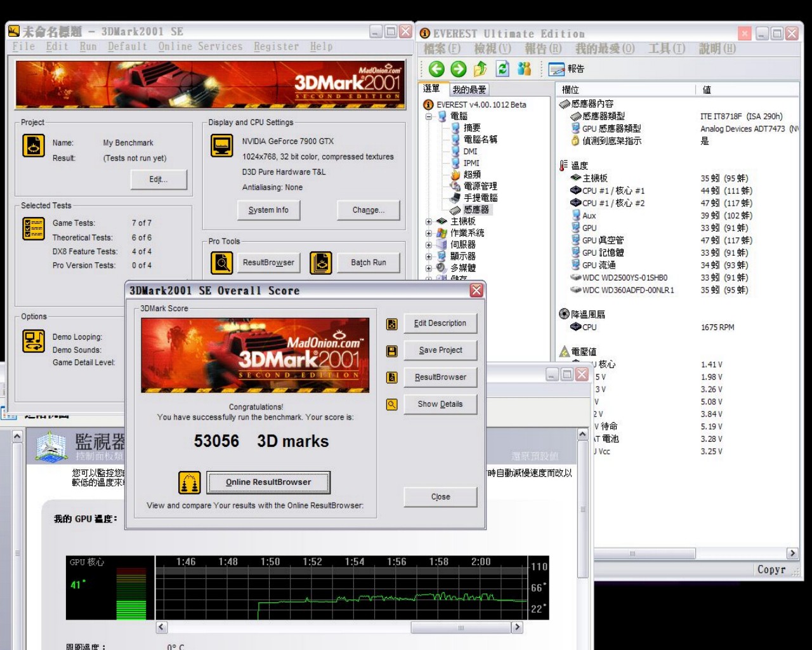Open the File menu in 3DMark2001
This screenshot has height=650, width=812.
pyautogui.click(x=24, y=46)
